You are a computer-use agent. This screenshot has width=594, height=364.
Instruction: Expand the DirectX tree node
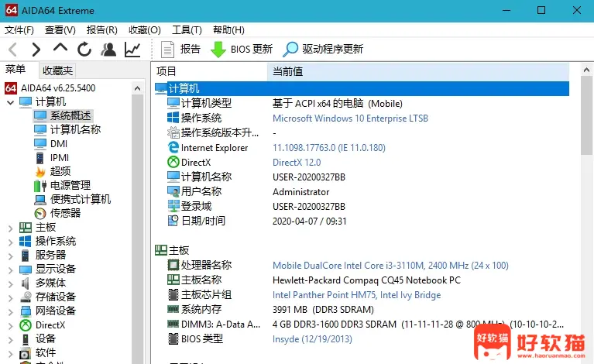[11, 327]
